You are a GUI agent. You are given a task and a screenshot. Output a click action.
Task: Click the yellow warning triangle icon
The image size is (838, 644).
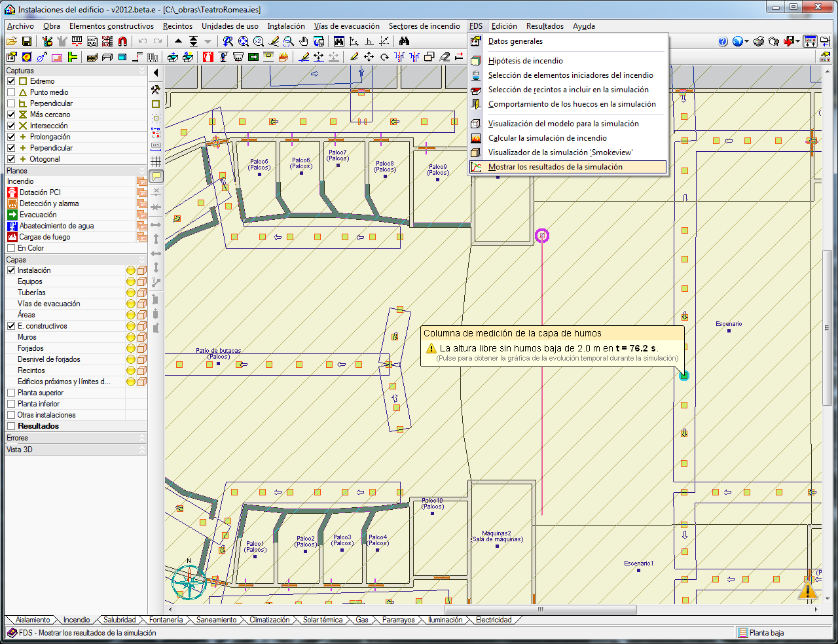pyautogui.click(x=808, y=590)
